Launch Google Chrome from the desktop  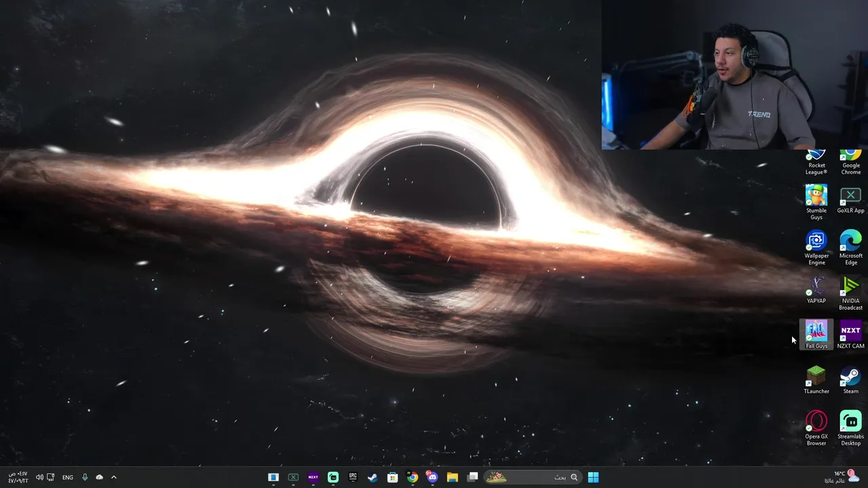(x=850, y=163)
